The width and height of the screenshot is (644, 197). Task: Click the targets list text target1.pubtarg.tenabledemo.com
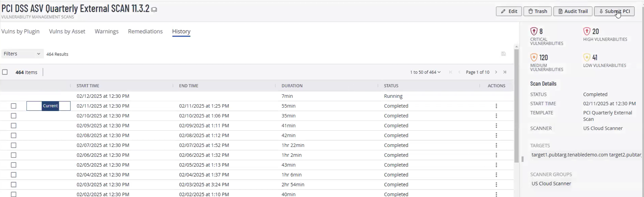(x=570, y=155)
